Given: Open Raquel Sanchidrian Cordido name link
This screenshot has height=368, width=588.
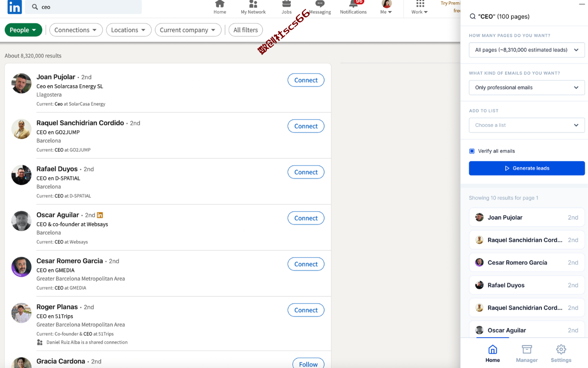Looking at the screenshot, I should click(80, 123).
